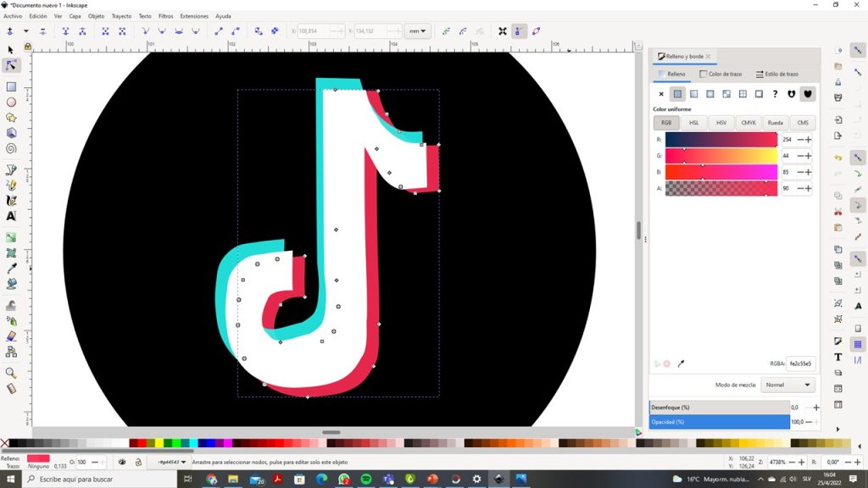Click the red R channel slider
Viewport: 868px width, 488px height.
[x=721, y=140]
